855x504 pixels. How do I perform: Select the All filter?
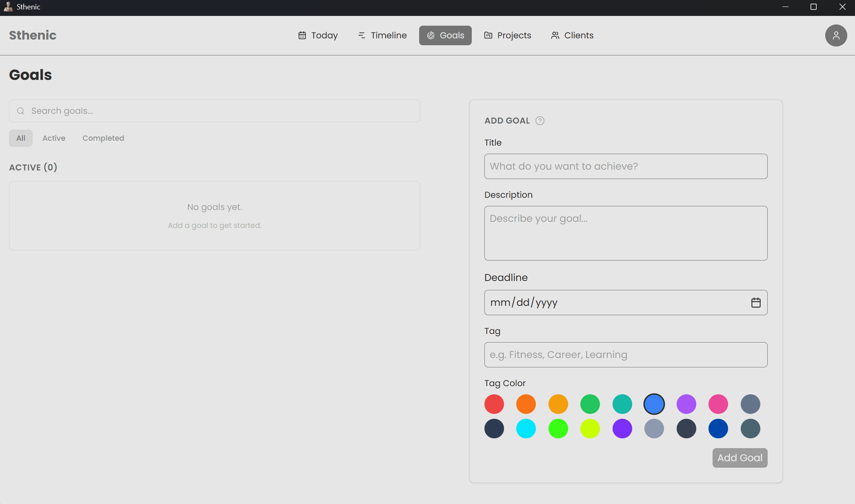21,138
